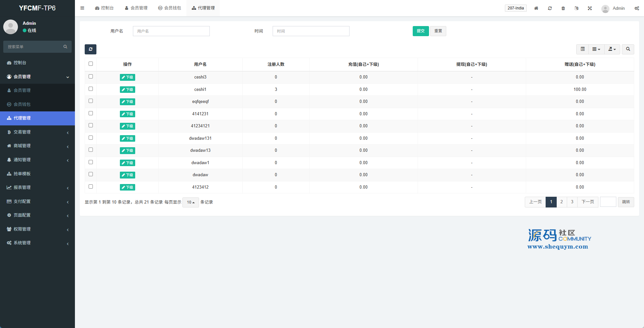Viewport: 644px width, 328px height.
Task: Click the hamburger menu toggle icon
Action: 82,8
